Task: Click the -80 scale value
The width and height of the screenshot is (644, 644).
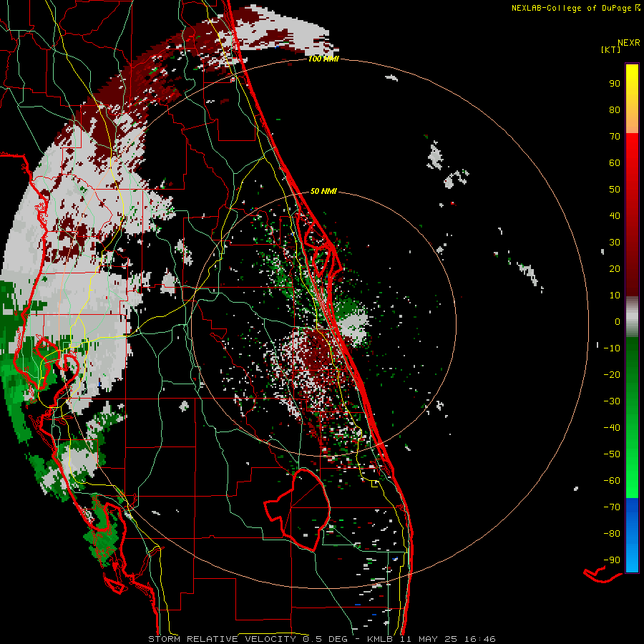Action: point(612,534)
